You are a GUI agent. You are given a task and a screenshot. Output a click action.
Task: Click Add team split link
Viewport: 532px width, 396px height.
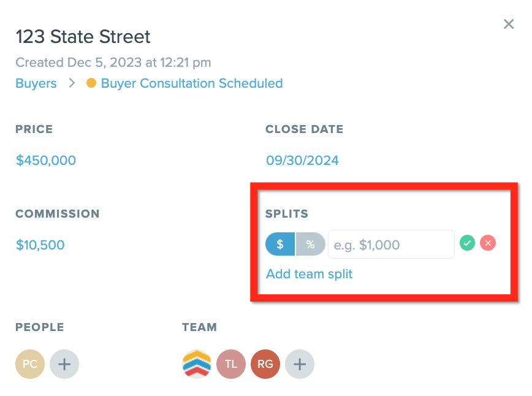point(309,274)
